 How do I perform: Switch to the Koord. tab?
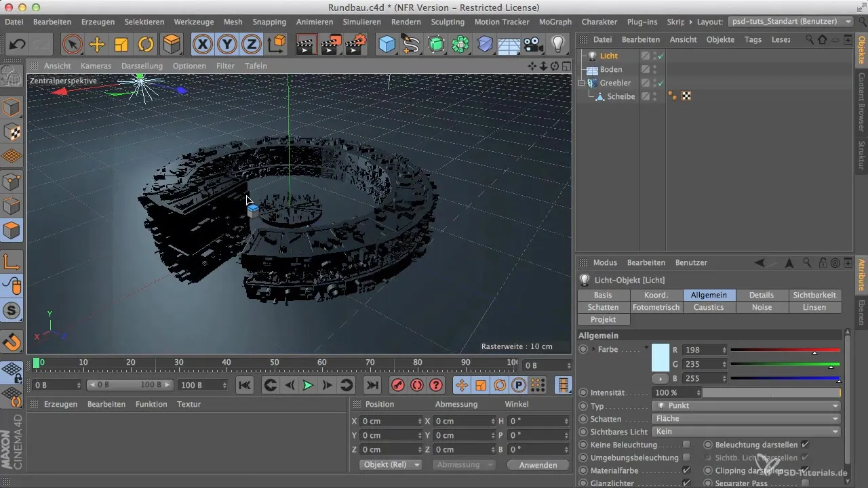tap(656, 295)
